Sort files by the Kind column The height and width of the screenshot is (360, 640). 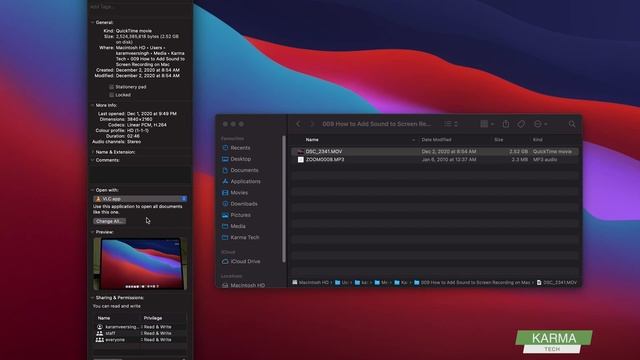[538, 140]
